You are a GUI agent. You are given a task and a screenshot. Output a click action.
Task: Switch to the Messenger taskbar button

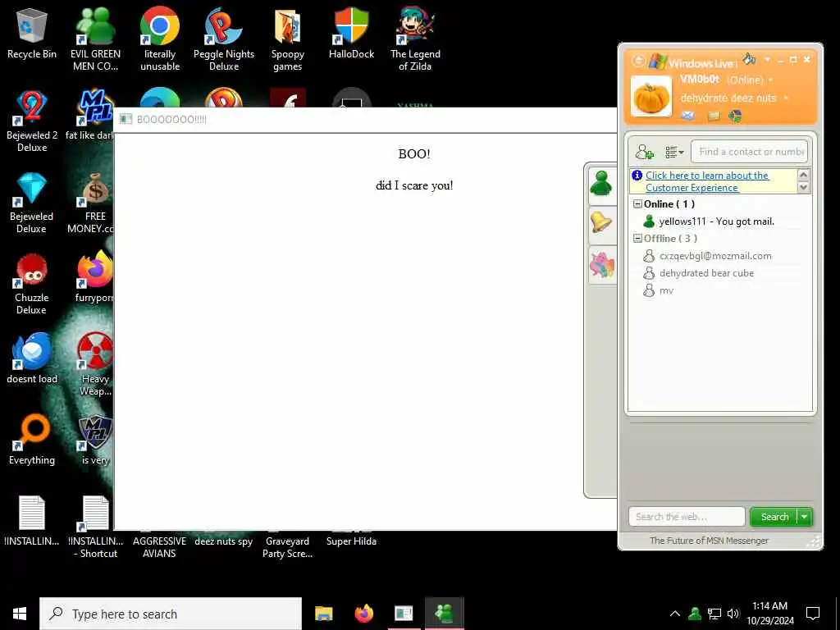(x=444, y=614)
